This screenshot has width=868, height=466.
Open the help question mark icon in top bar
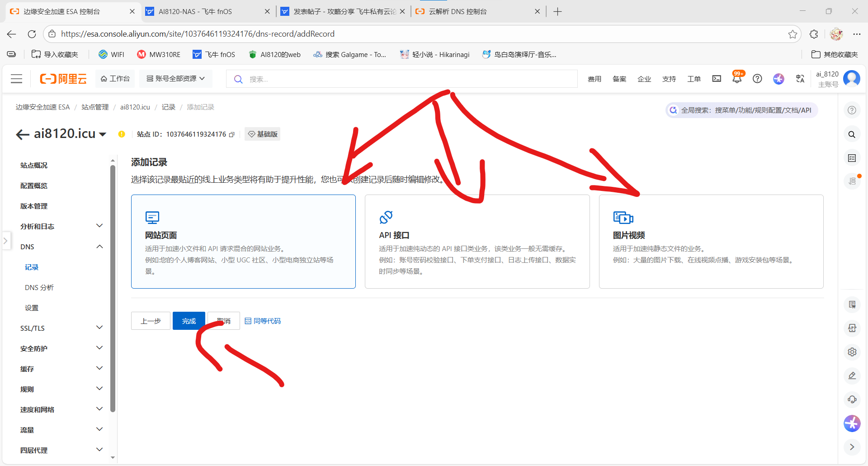[757, 79]
